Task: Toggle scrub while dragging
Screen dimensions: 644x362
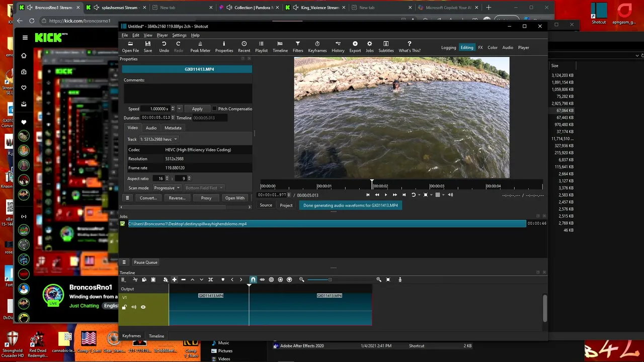Action: click(x=262, y=280)
